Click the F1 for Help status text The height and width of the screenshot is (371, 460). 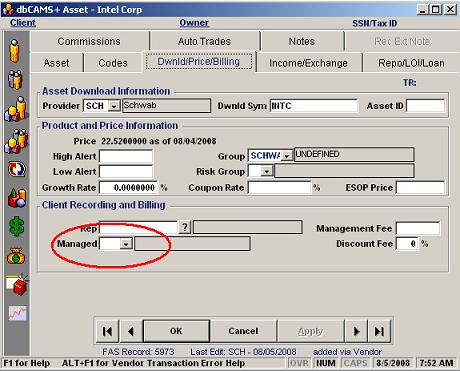pos(27,363)
